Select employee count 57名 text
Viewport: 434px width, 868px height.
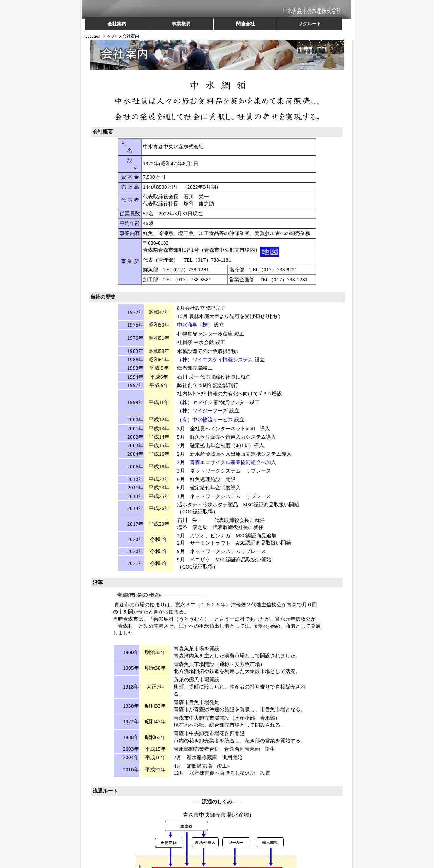coord(148,214)
